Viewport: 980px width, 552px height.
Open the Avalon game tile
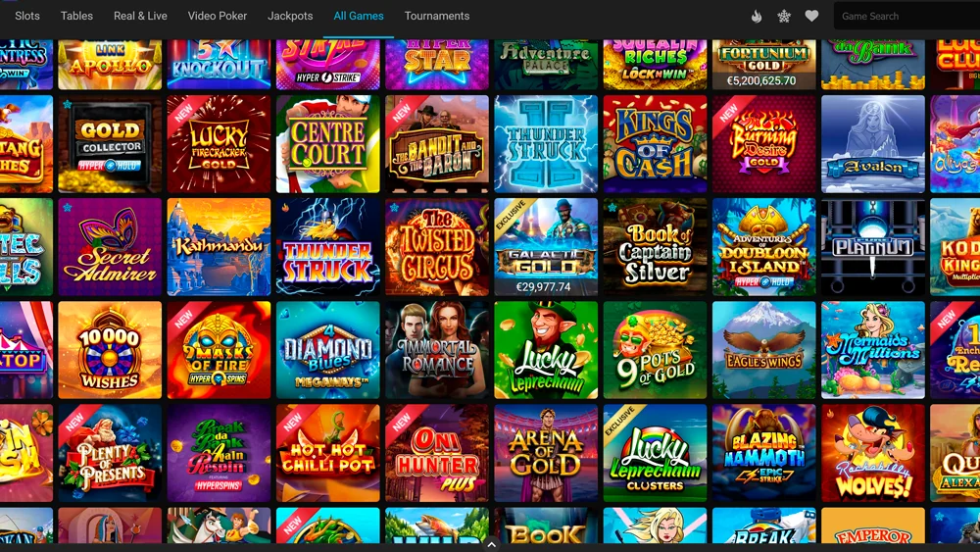(x=873, y=144)
